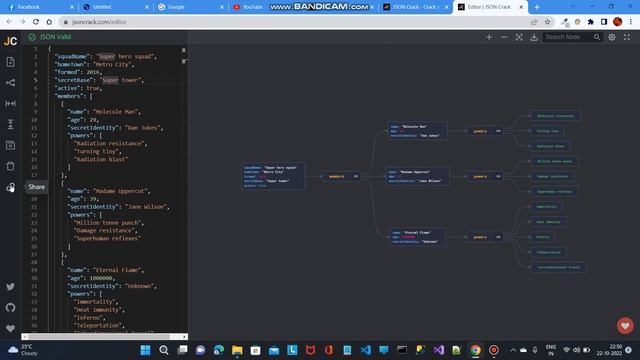
Task: Select the Eternal Flame graph node
Action: [417, 237]
